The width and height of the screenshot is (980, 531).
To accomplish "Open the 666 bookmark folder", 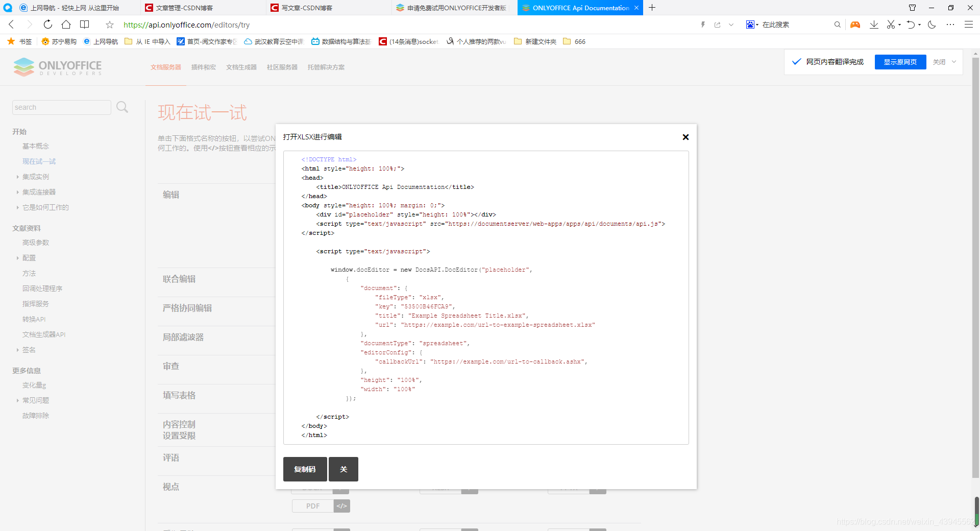I will pos(574,41).
